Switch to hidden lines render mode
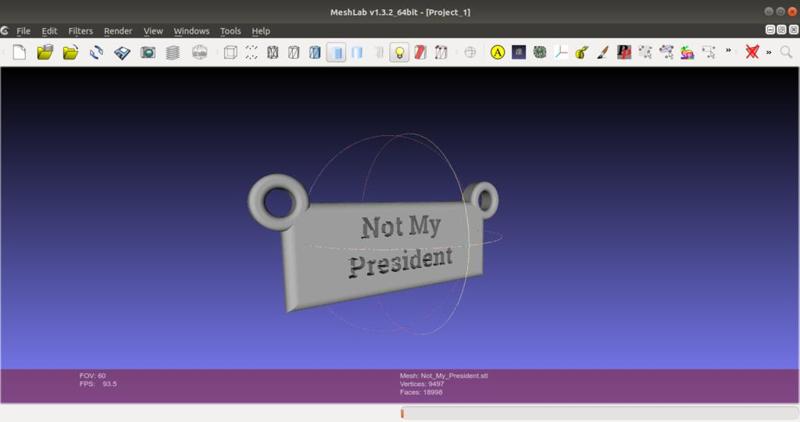This screenshot has width=800, height=422. [293, 52]
